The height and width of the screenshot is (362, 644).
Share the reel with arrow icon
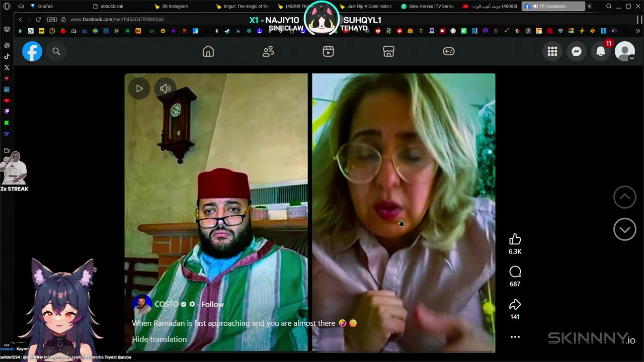[515, 305]
